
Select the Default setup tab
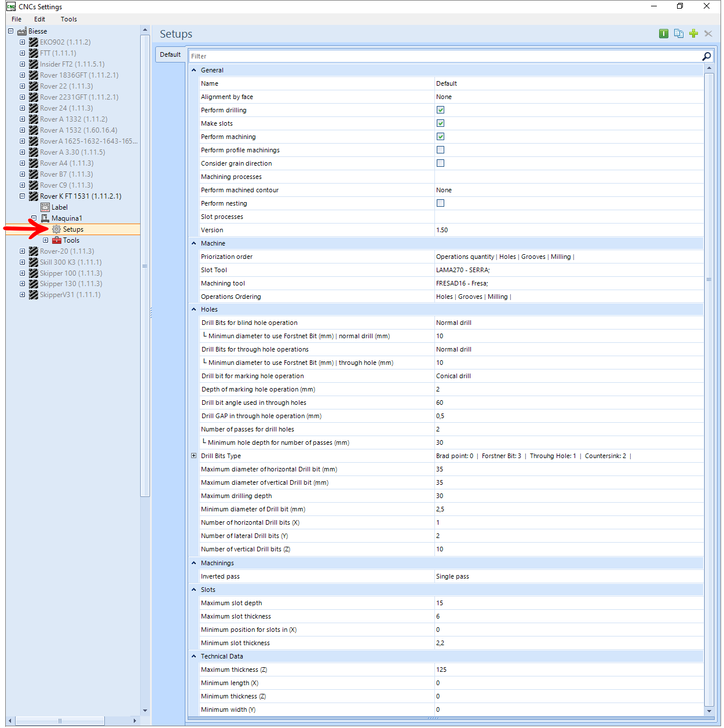tap(170, 54)
